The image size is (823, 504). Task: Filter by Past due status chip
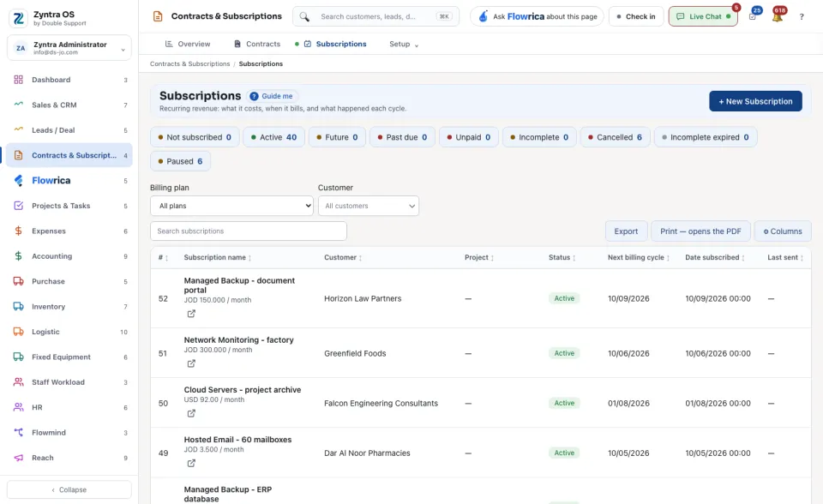(402, 137)
